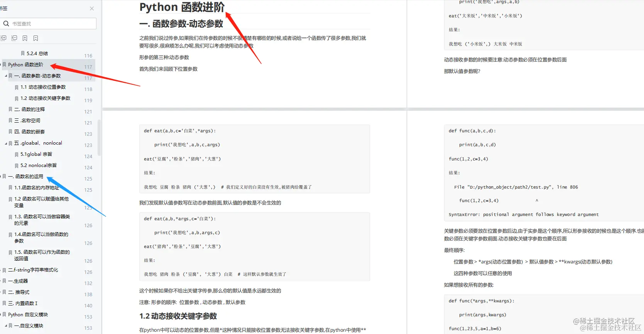Go to bookmark 1.5. 函数名可以作为函数的返回值
Viewport: 644px width, 334px height.
[x=42, y=255]
